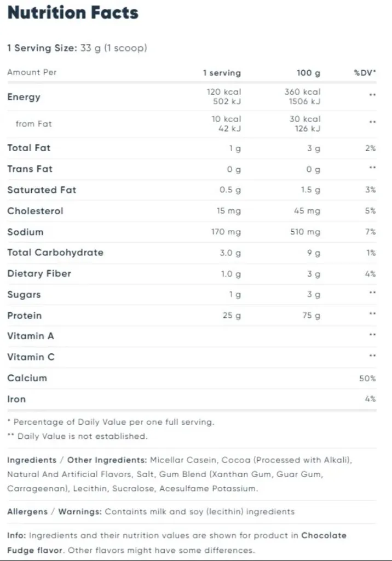Select the Total Carbohydrate row label
The width and height of the screenshot is (392, 561).
coord(55,253)
